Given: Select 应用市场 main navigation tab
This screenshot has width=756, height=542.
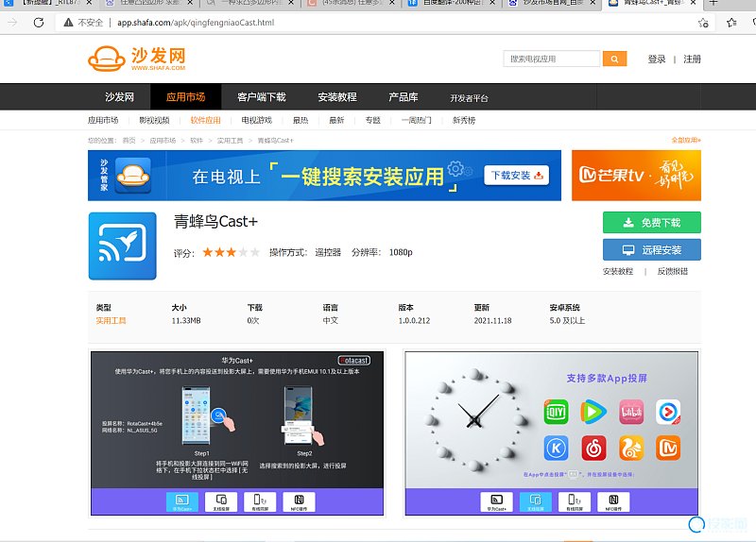Looking at the screenshot, I should (185, 97).
